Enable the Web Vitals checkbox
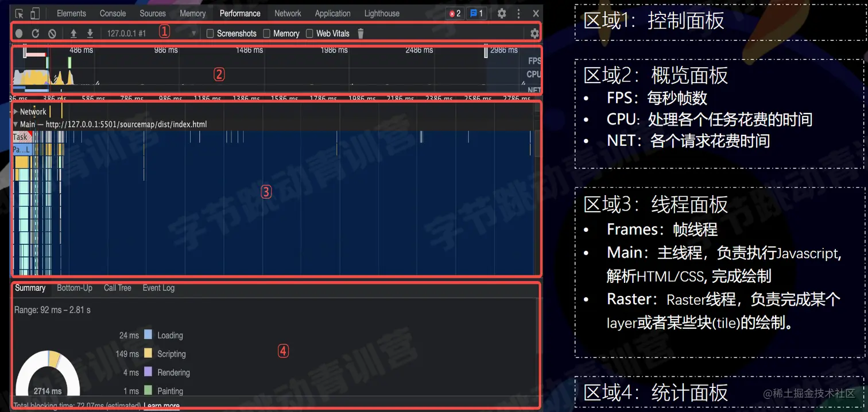This screenshot has width=868, height=412. coord(309,33)
